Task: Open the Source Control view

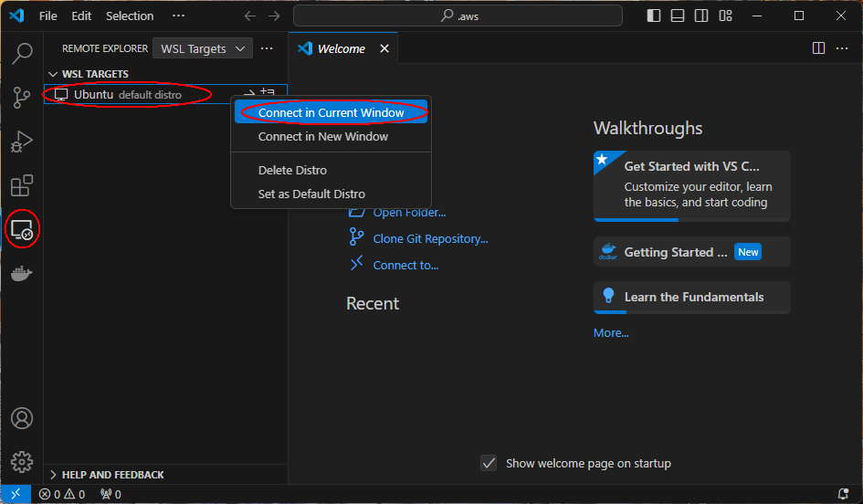Action: pyautogui.click(x=22, y=98)
